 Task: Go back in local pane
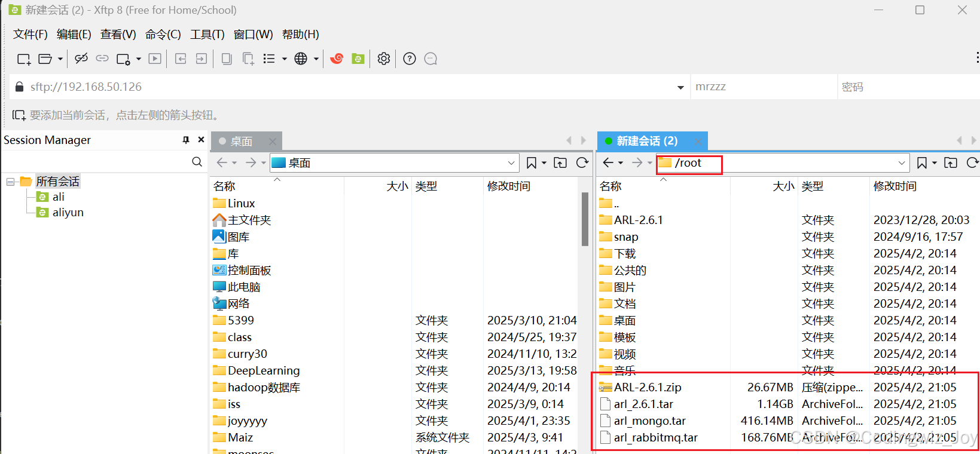pos(222,162)
